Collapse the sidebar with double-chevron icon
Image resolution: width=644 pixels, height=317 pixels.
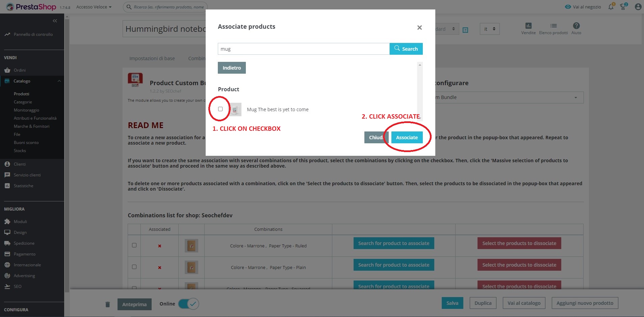point(55,21)
